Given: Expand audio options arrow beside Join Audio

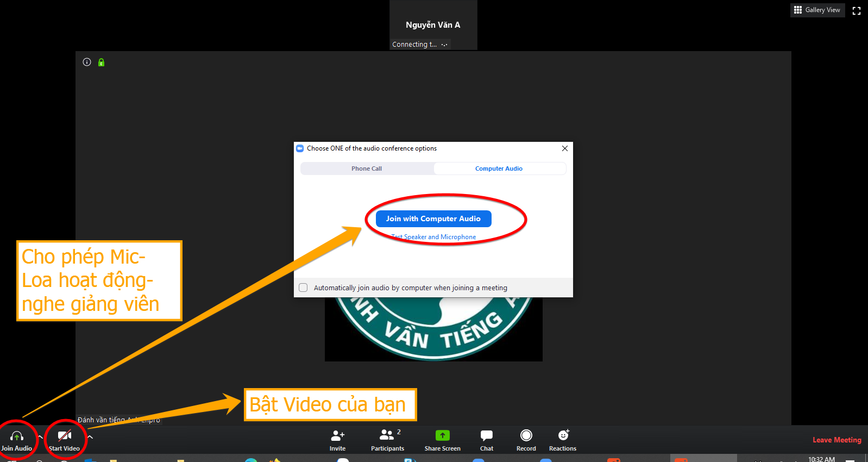Looking at the screenshot, I should click(41, 437).
